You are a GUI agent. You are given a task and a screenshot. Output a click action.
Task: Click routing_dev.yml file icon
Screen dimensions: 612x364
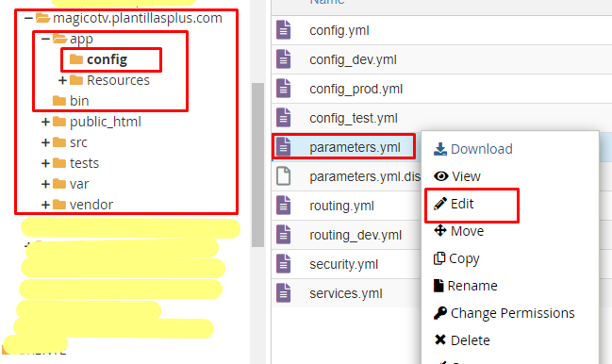pyautogui.click(x=283, y=235)
